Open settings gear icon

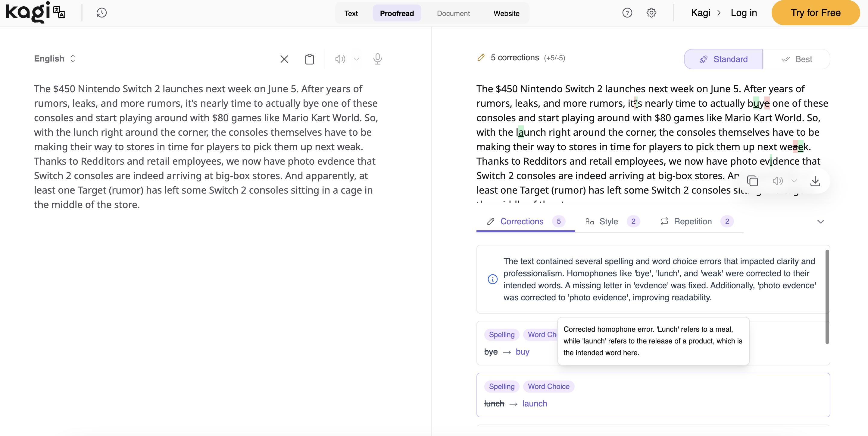(x=651, y=13)
